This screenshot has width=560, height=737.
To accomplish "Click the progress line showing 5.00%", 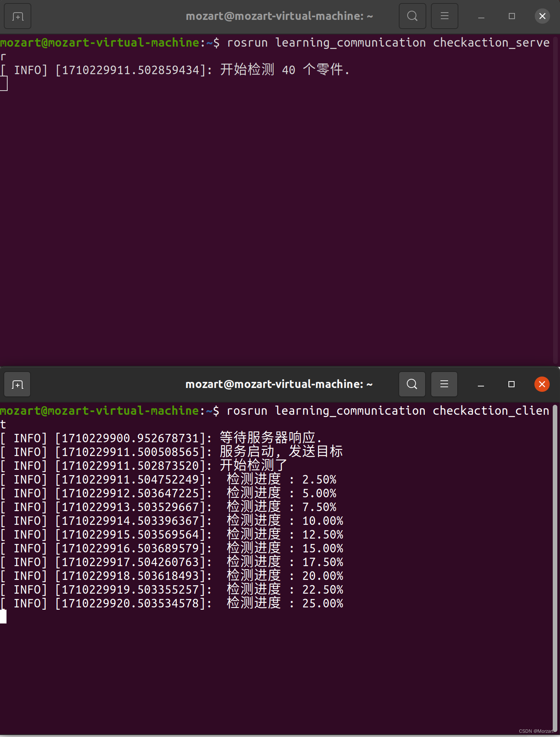I will [x=168, y=493].
